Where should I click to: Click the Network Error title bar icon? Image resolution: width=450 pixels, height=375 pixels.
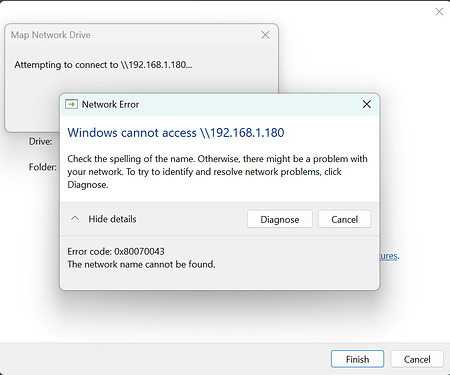pos(71,104)
